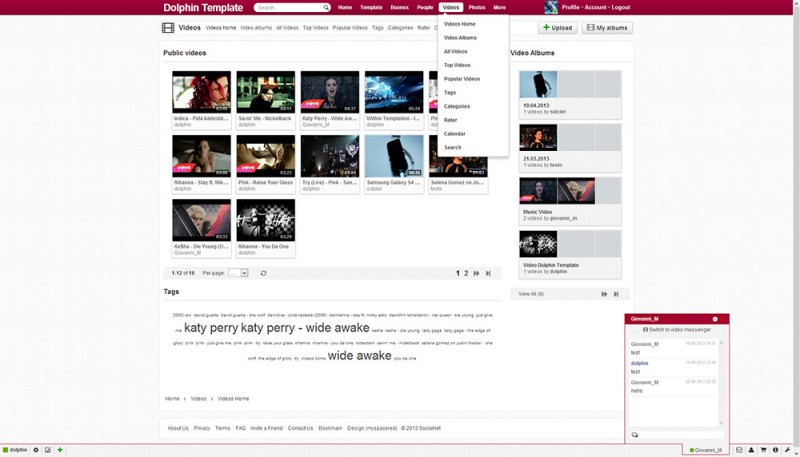Open Savin' Me - Nickelback video thumbnail

[x=266, y=92]
